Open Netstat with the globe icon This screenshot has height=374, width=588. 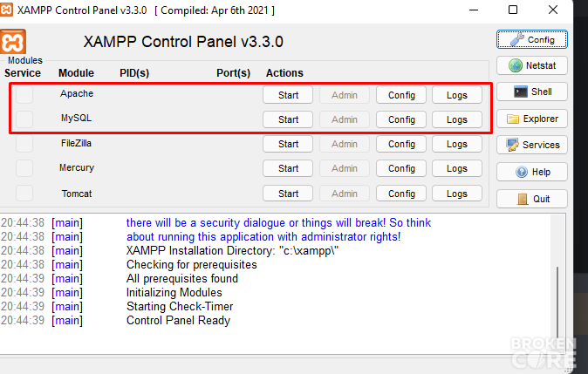pyautogui.click(x=532, y=65)
